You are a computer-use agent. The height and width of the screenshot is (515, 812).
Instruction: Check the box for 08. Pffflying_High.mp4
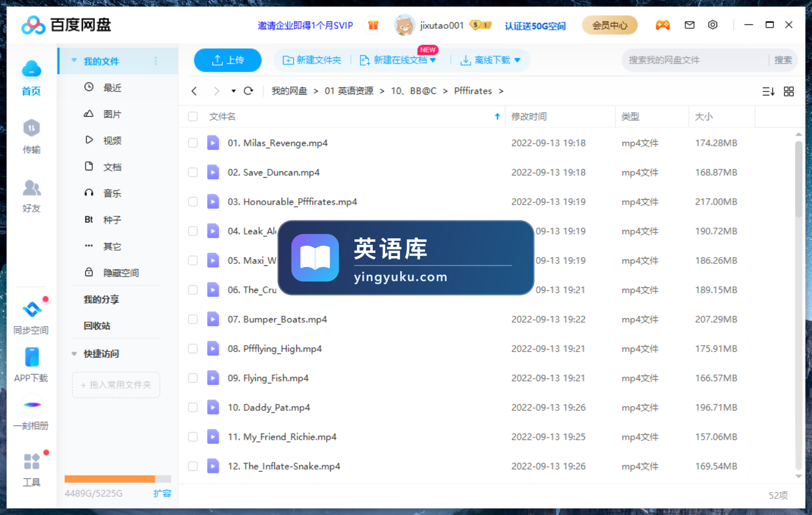[193, 349]
